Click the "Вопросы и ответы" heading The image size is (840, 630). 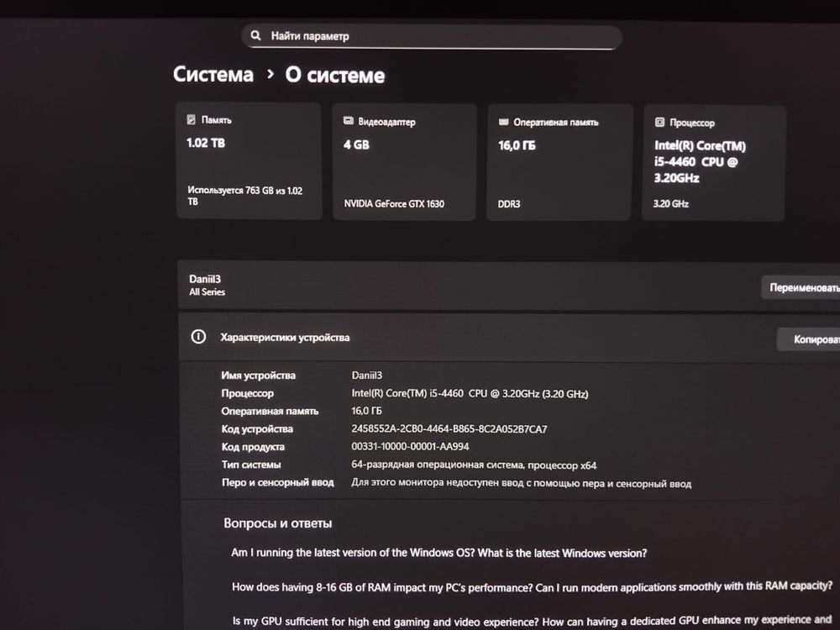(x=277, y=523)
